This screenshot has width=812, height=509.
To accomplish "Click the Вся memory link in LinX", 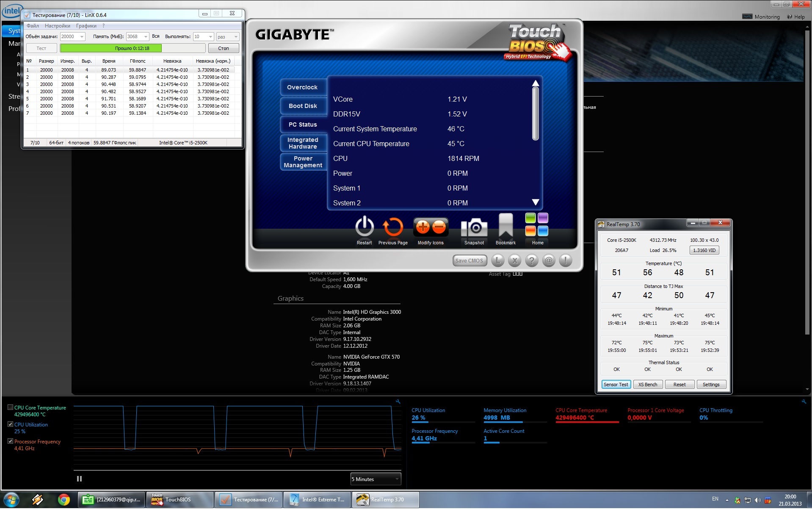I will click(x=156, y=36).
